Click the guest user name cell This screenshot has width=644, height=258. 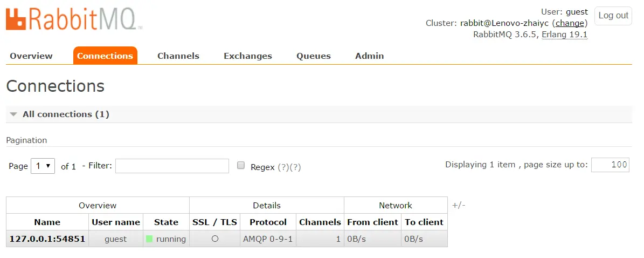[x=116, y=239]
